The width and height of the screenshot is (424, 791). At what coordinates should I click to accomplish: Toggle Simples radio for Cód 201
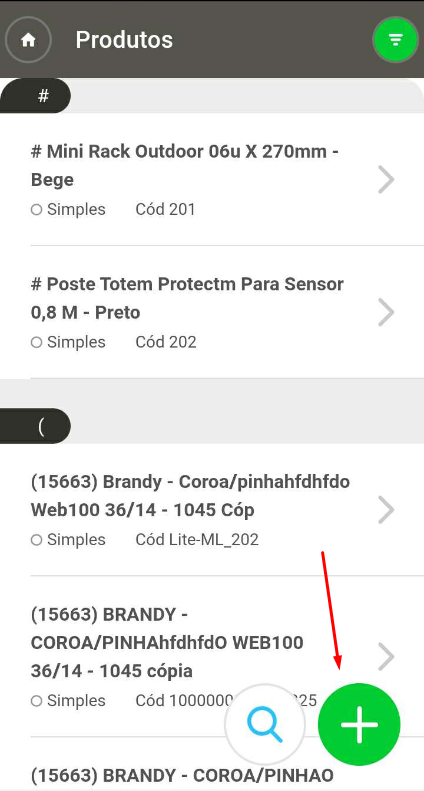click(x=36, y=209)
